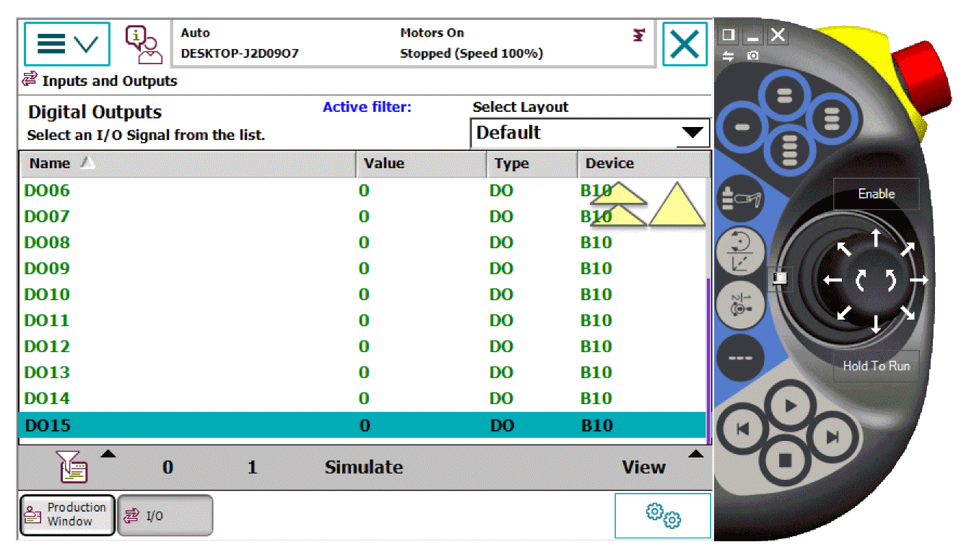This screenshot has width=974, height=560.
Task: Click the Simulate button
Action: tap(363, 468)
